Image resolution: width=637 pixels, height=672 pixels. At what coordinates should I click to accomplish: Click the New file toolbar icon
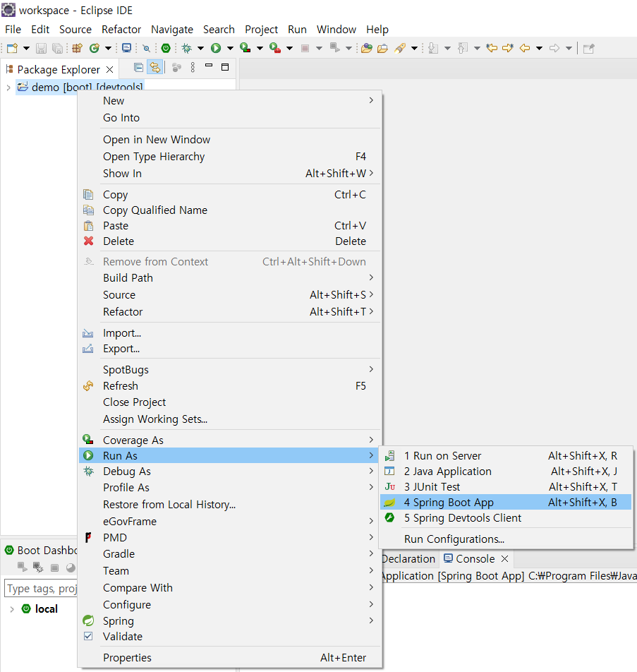click(x=12, y=48)
